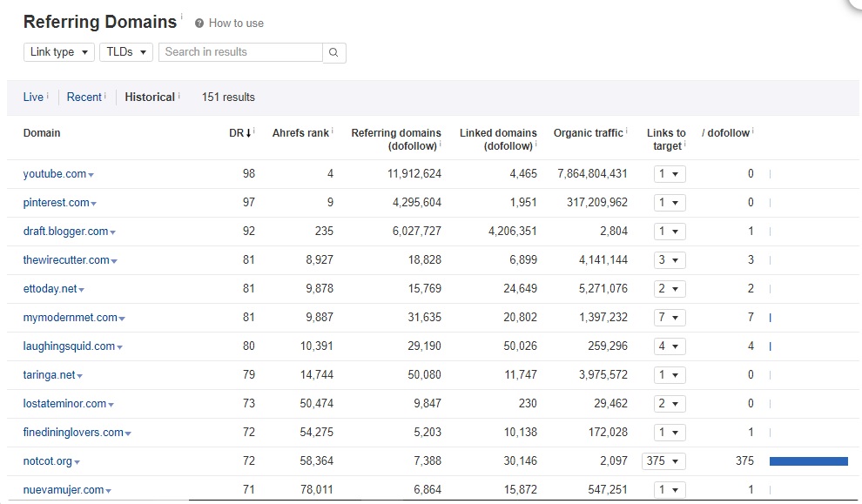Open the notcot.org domain link
Screen dimensions: 862x504
[47, 461]
